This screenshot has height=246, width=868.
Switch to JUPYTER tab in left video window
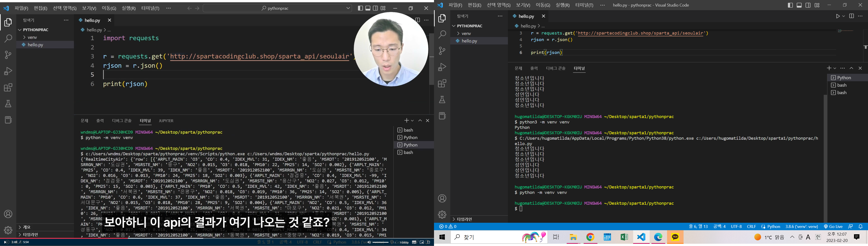click(x=166, y=121)
